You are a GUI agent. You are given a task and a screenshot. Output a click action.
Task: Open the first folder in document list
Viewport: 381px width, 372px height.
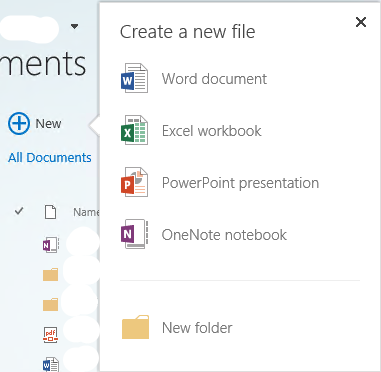51,274
